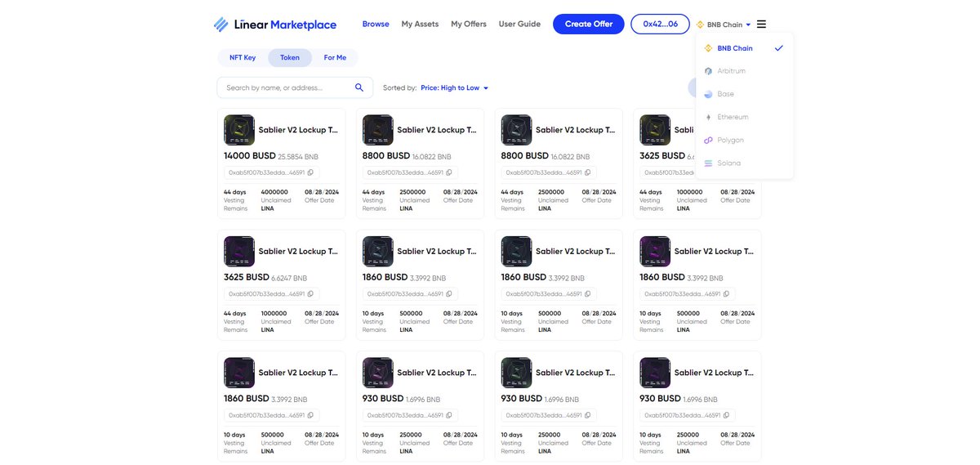Image resolution: width=980 pixels, height=465 pixels.
Task: Select the Token tab
Action: coord(290,58)
